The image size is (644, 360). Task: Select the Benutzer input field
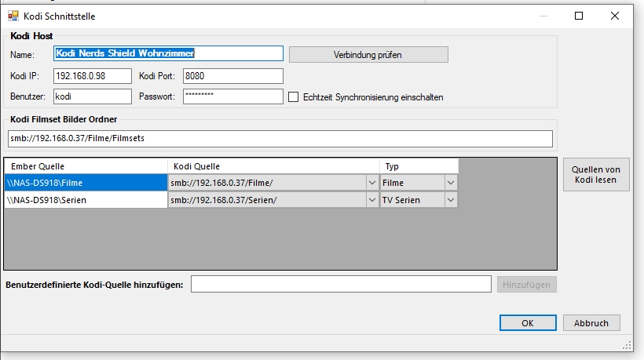(x=93, y=96)
